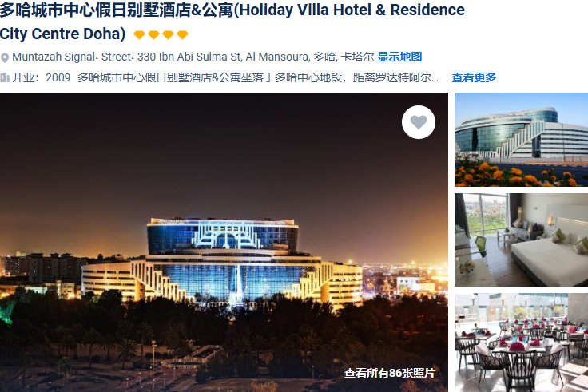This screenshot has height=392, width=588.
Task: Open the 显示地图 map link
Action: tap(399, 57)
